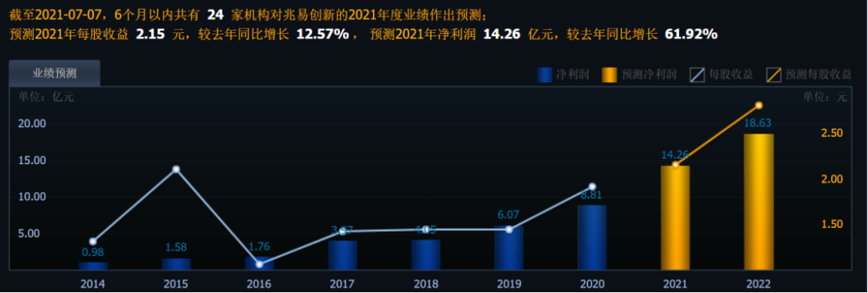Click the 2019 net profit bar
The height and width of the screenshot is (293, 868).
click(509, 248)
